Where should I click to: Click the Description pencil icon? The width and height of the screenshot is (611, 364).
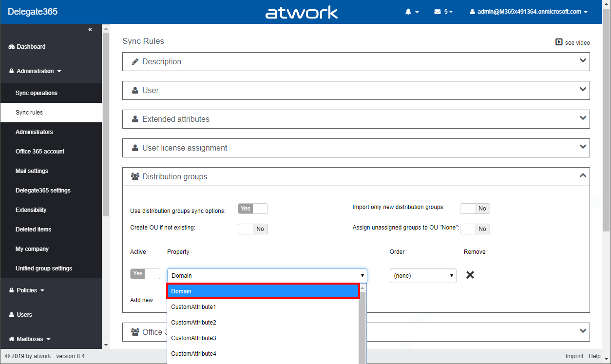click(135, 62)
